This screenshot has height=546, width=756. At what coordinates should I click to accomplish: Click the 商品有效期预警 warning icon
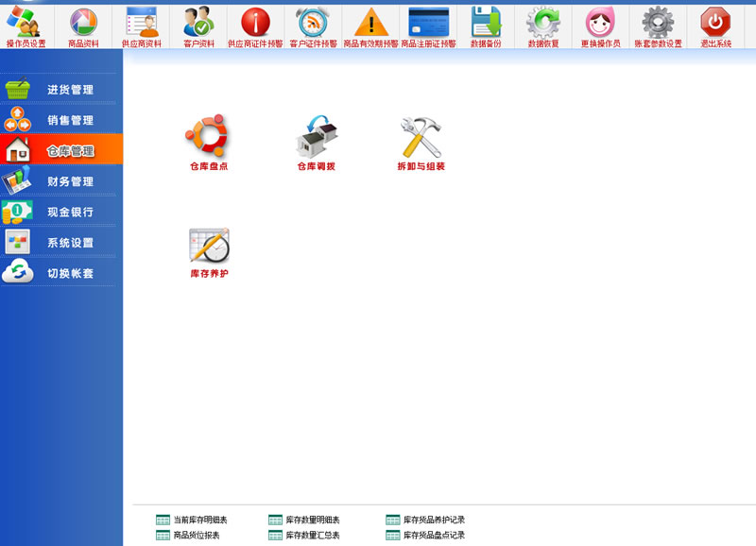point(370,25)
